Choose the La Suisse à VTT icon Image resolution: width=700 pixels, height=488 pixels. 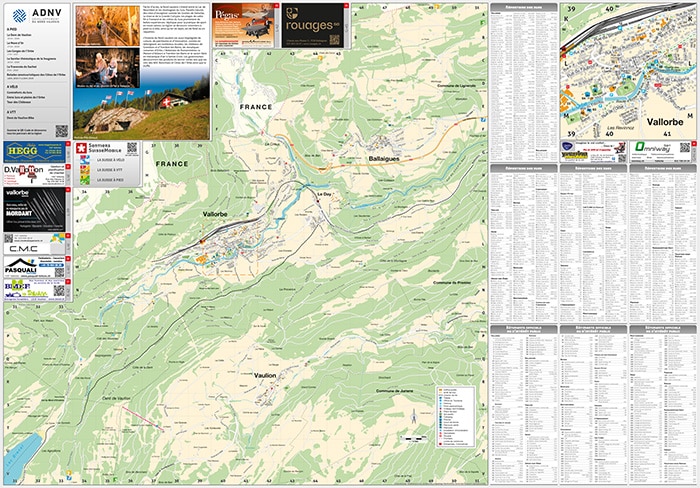(x=85, y=170)
